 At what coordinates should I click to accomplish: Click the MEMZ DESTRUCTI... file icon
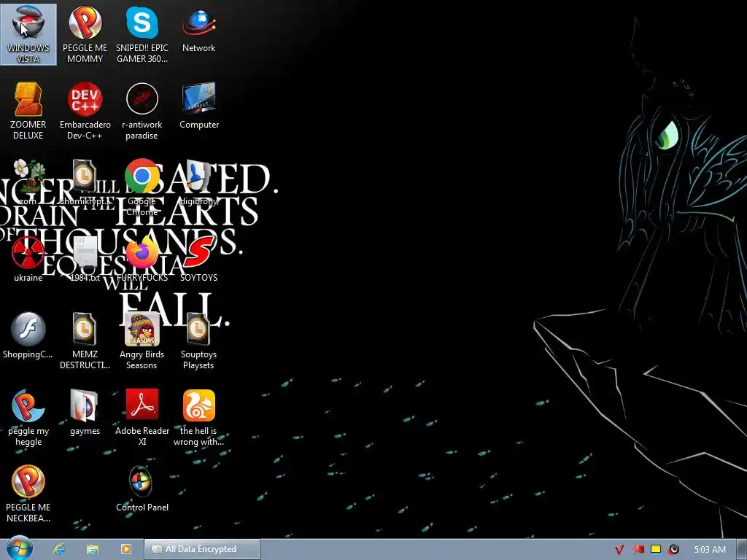[85, 341]
